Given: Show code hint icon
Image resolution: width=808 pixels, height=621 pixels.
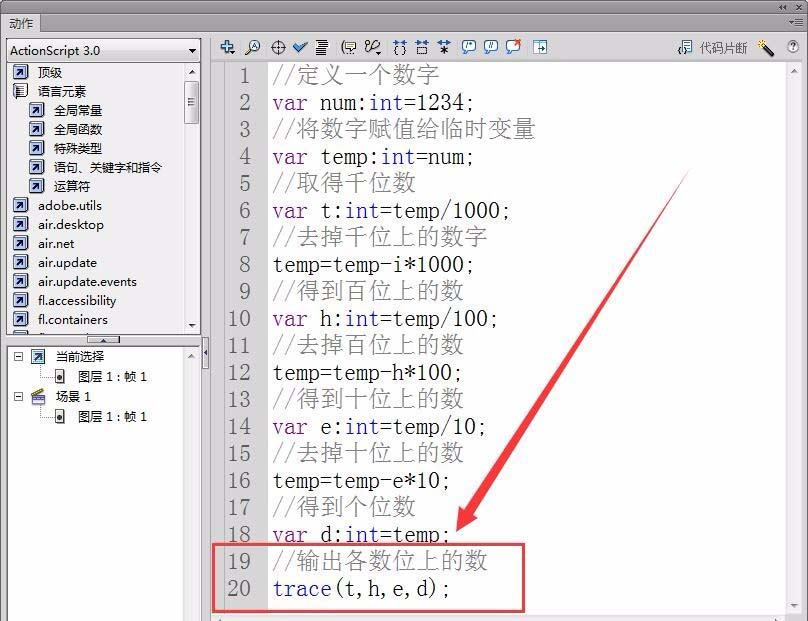Looking at the screenshot, I should coord(349,47).
